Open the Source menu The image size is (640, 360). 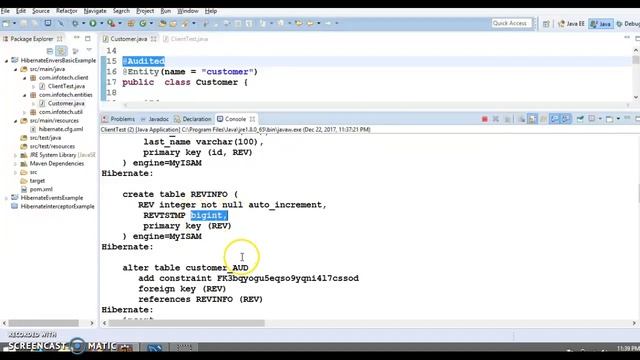[x=41, y=11]
